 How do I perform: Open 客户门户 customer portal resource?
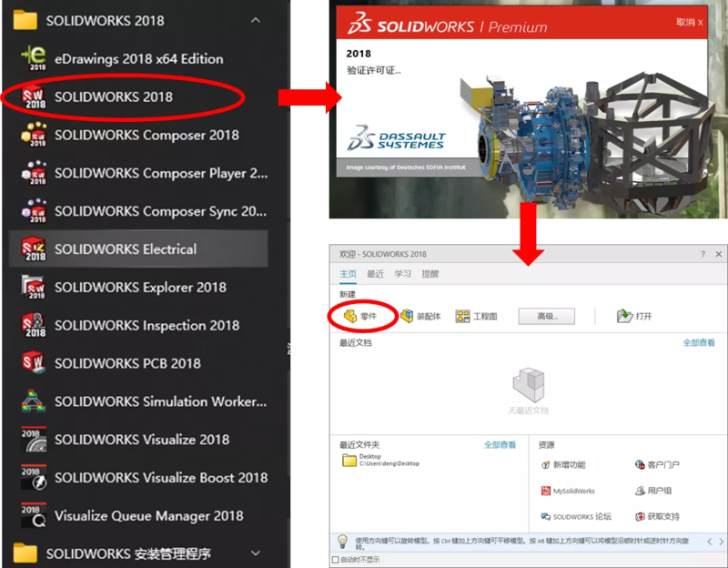click(657, 465)
